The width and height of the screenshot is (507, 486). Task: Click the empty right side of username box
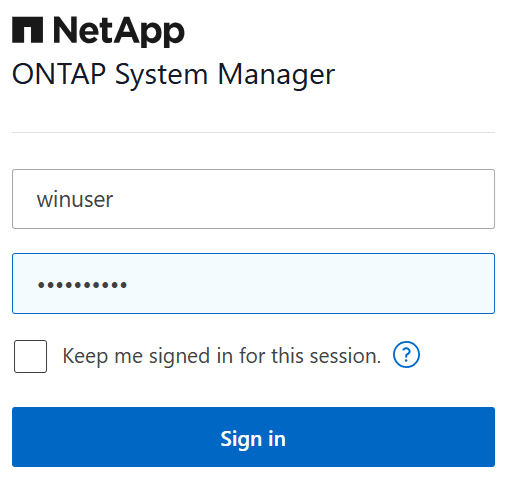[x=367, y=199]
